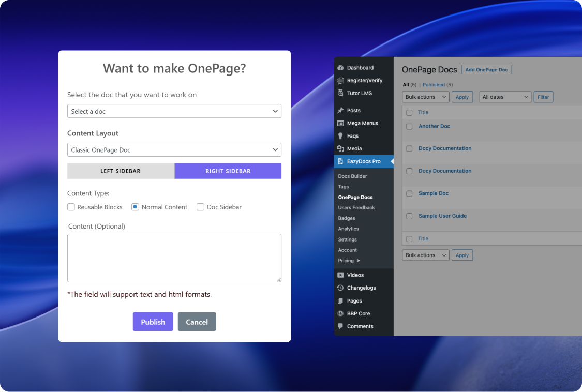Viewport: 582px width, 392px height.
Task: Click the Media icon in sidebar
Action: click(340, 149)
